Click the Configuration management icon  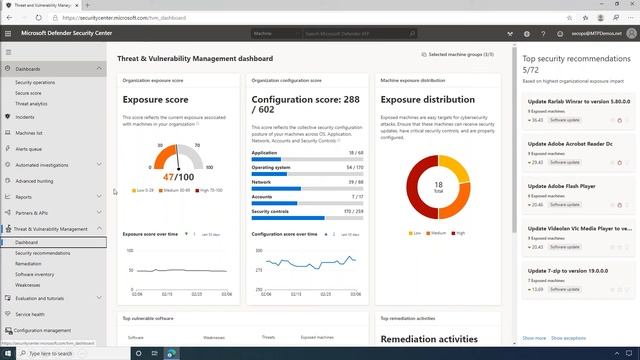coord(9,330)
